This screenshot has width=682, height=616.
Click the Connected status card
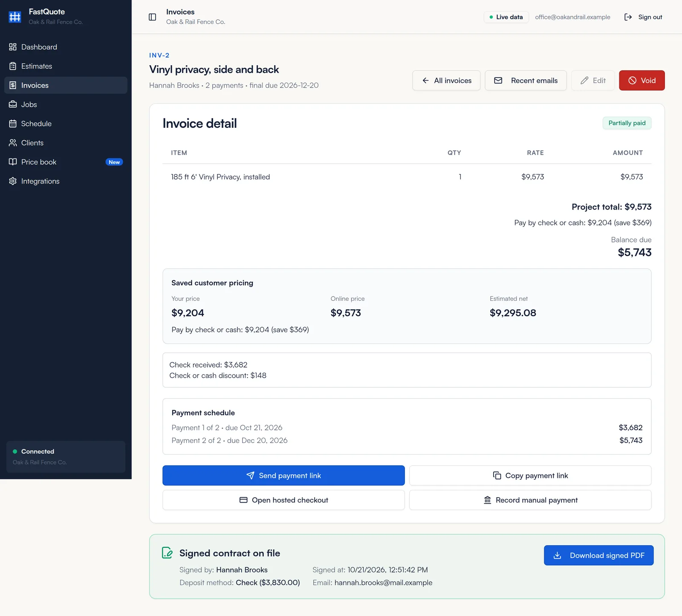[x=66, y=457]
